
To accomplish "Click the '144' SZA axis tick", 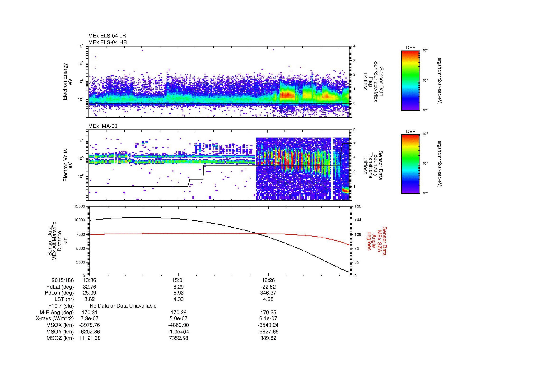I will point(358,220).
